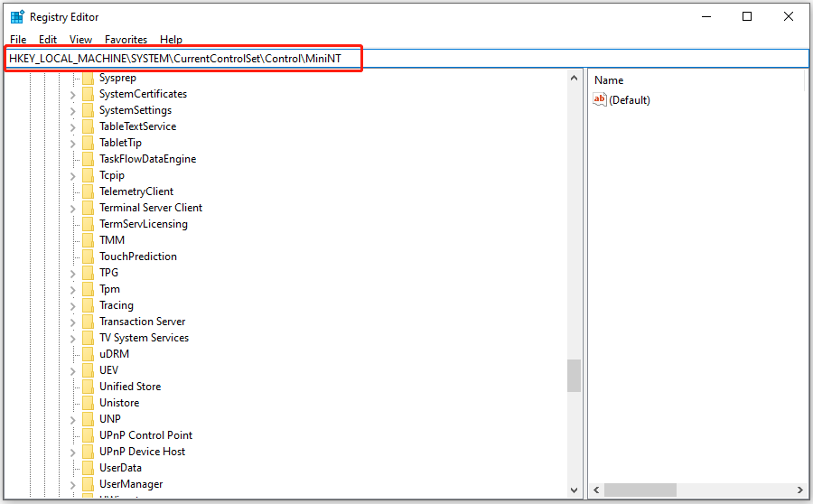
Task: Click the tree vertical scrollbar thumb
Action: pos(574,376)
